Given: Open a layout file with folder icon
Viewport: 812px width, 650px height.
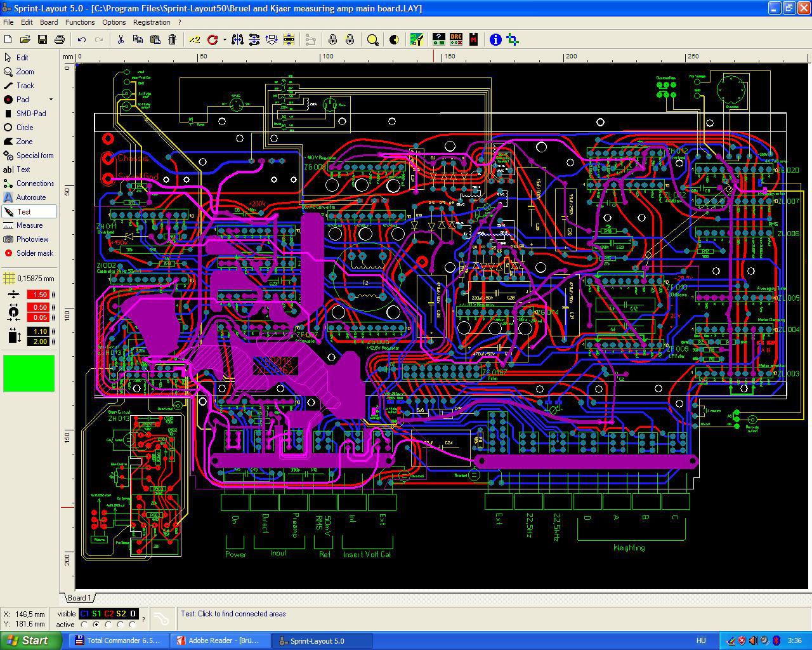Looking at the screenshot, I should (25, 39).
